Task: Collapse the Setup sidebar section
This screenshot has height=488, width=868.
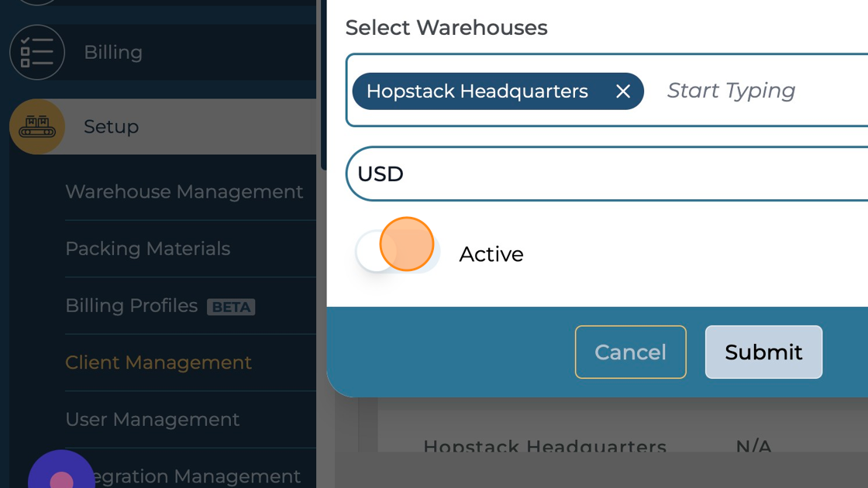Action: click(112, 126)
